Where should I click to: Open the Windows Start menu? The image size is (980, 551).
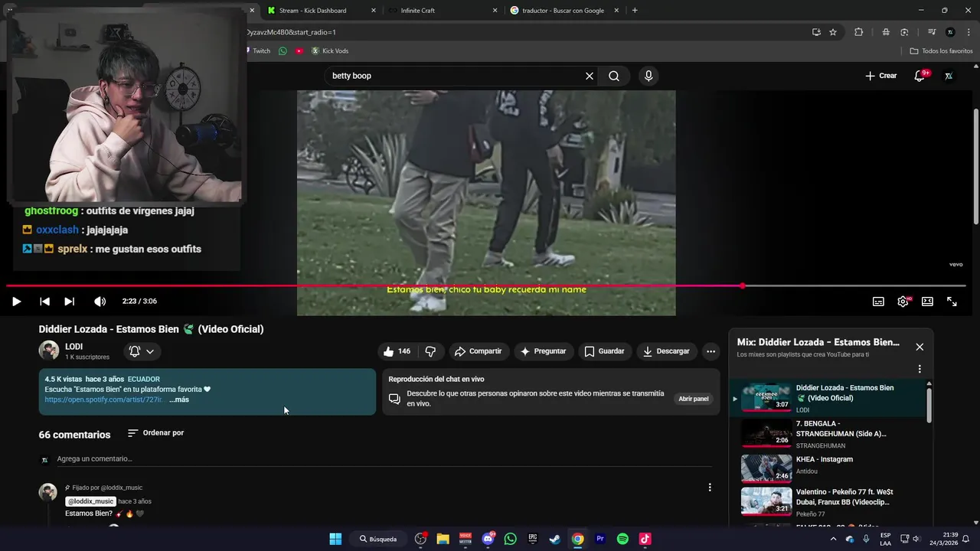[x=335, y=539]
